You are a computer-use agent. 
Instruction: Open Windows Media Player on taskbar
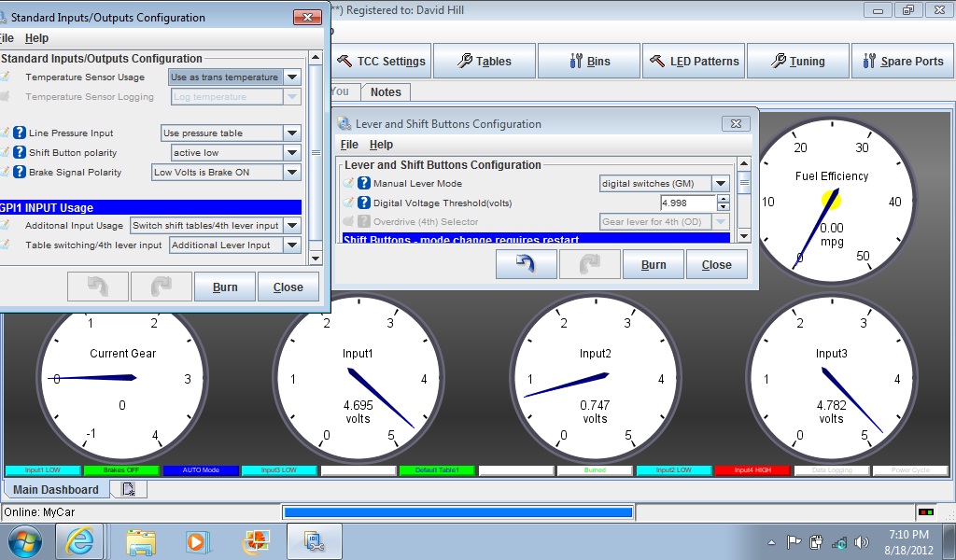tap(197, 541)
